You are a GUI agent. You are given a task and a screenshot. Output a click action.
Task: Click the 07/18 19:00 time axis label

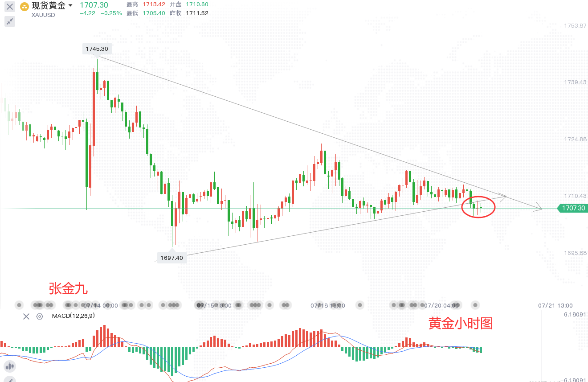point(328,306)
